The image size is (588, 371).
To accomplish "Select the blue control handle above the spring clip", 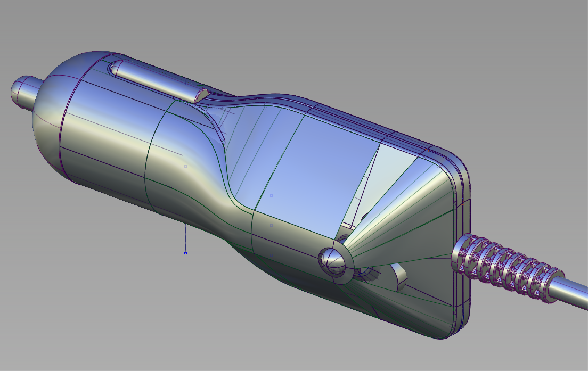I will pos(186,80).
